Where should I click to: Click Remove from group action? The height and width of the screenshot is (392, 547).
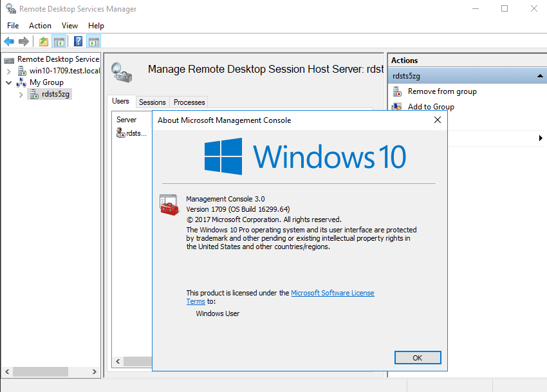pos(442,91)
